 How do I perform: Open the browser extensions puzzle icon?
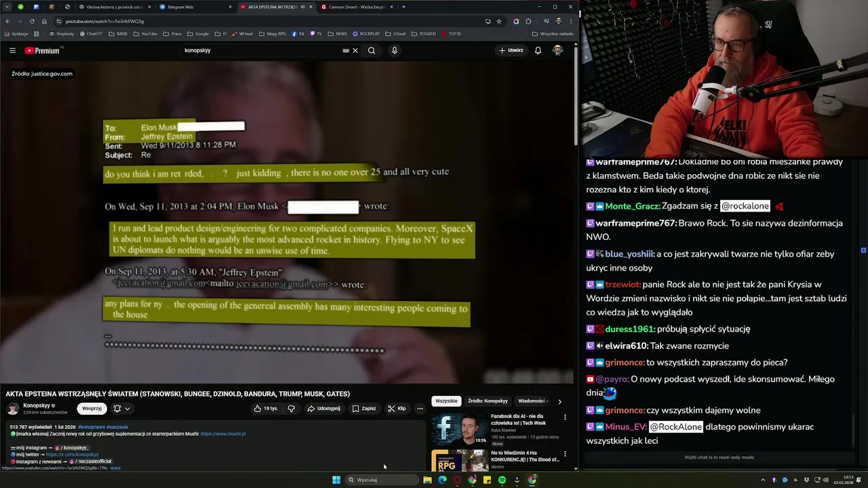pos(528,21)
